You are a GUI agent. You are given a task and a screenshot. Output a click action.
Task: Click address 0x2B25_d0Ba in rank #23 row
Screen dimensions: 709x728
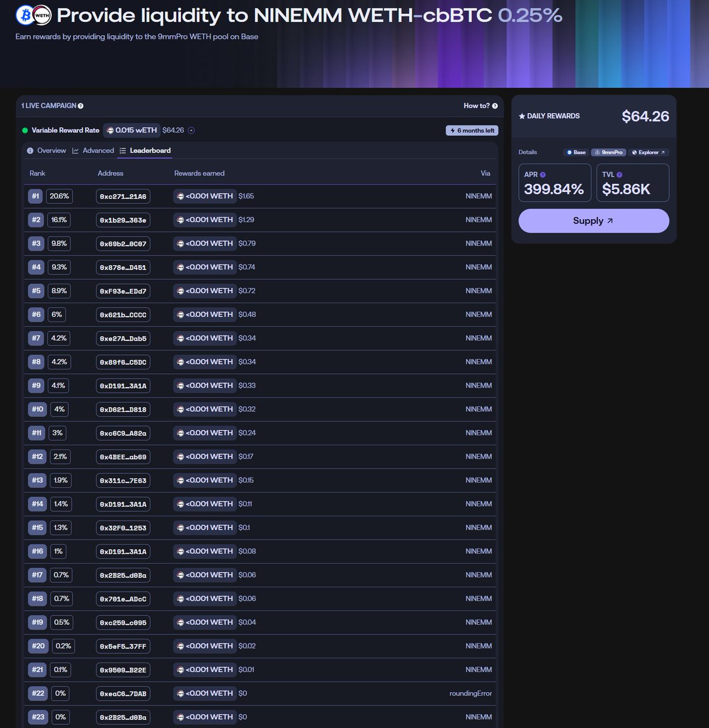[x=123, y=716]
